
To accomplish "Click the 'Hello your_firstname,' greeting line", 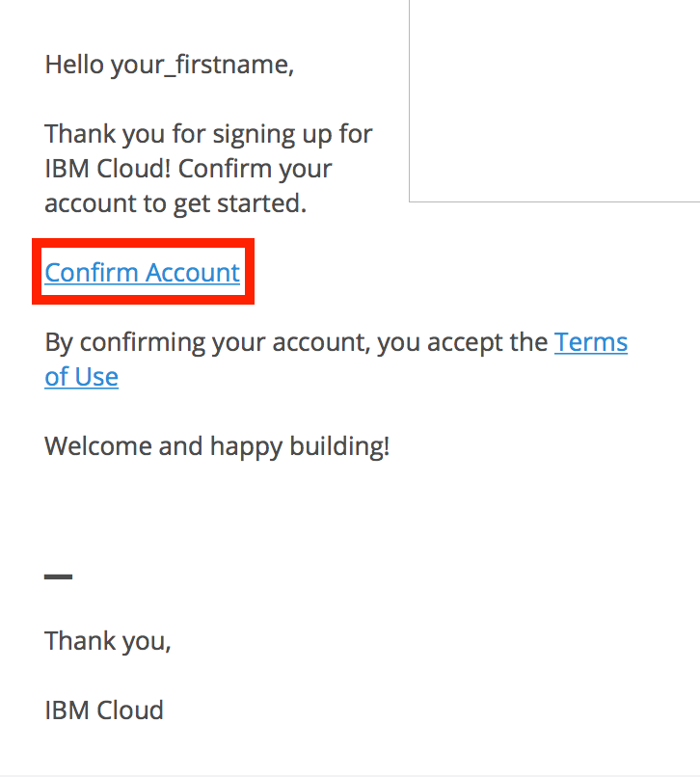I will tap(169, 66).
